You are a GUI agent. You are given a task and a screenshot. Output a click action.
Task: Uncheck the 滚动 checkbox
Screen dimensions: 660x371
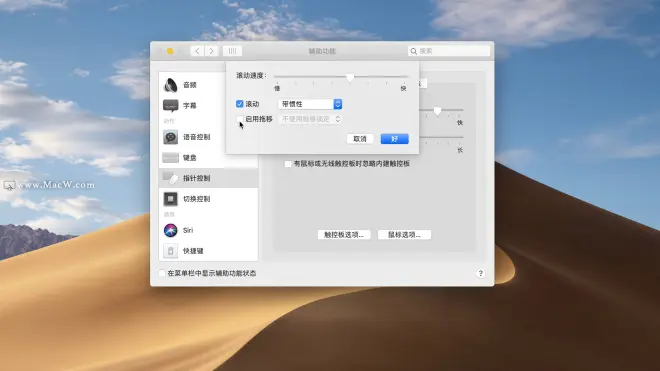pyautogui.click(x=240, y=104)
